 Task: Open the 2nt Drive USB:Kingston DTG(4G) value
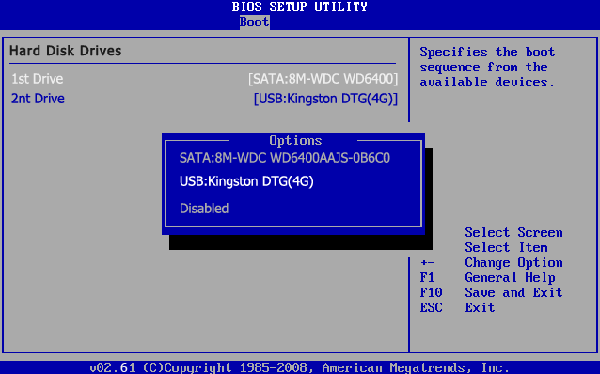tap(326, 99)
